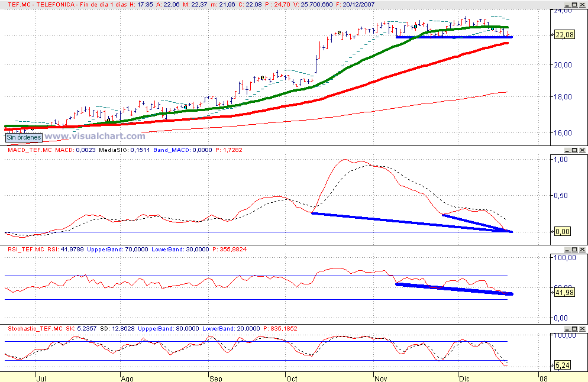
Task: Maximize the MACD indicator panel
Action: (574, 150)
